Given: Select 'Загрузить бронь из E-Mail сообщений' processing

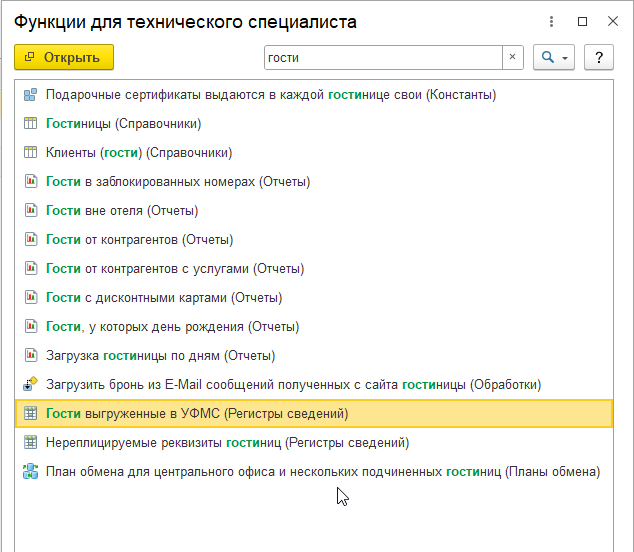Looking at the screenshot, I should (x=314, y=385).
